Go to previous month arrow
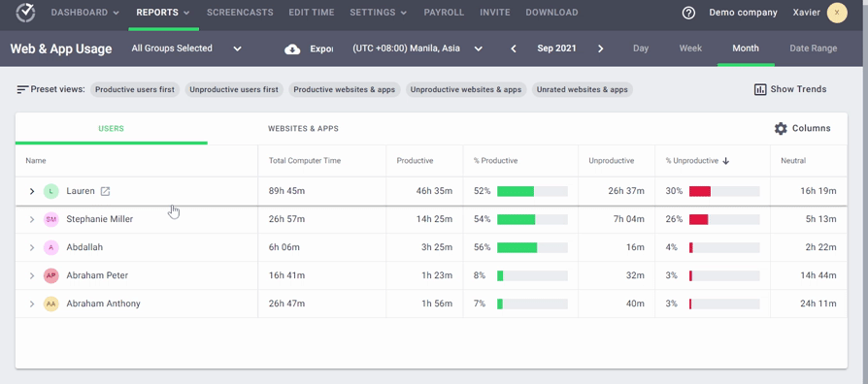The width and height of the screenshot is (868, 384). pyautogui.click(x=514, y=48)
